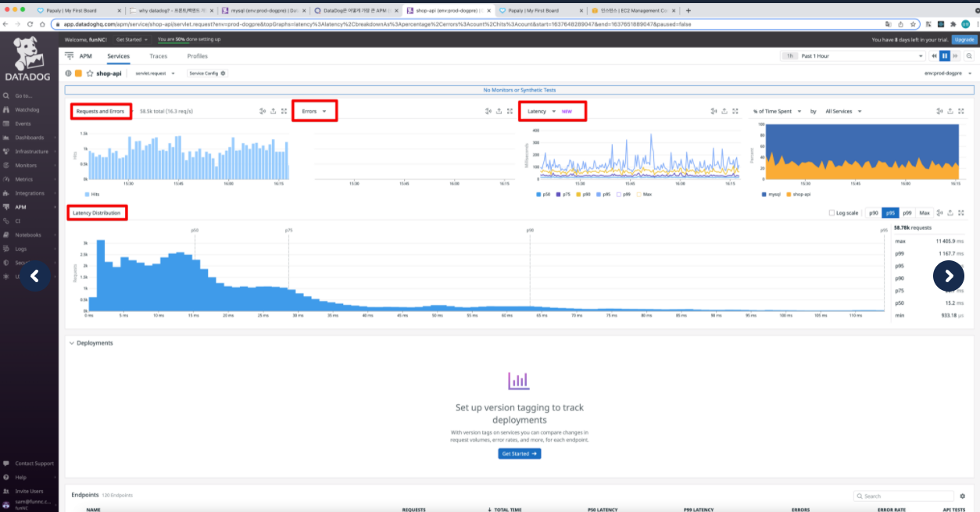Screen dimensions: 980x512
Task: Open the env:prod-dogpre environment dropdown
Action: click(948, 73)
